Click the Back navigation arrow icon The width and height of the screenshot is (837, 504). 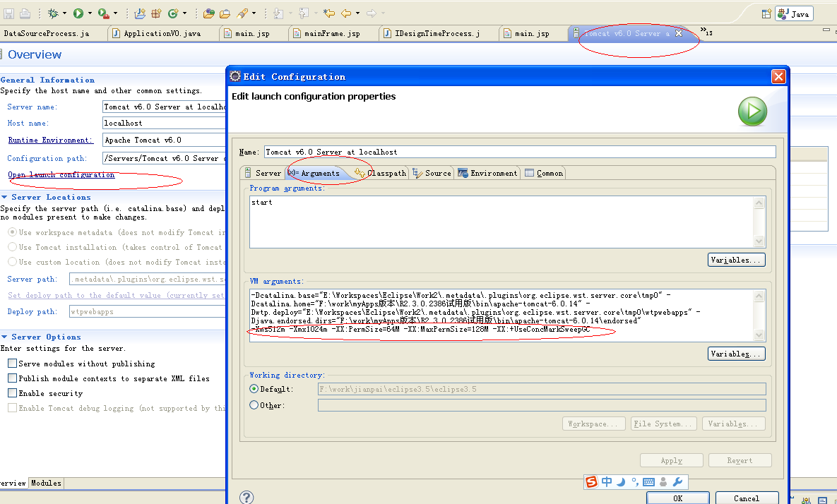[346, 13]
